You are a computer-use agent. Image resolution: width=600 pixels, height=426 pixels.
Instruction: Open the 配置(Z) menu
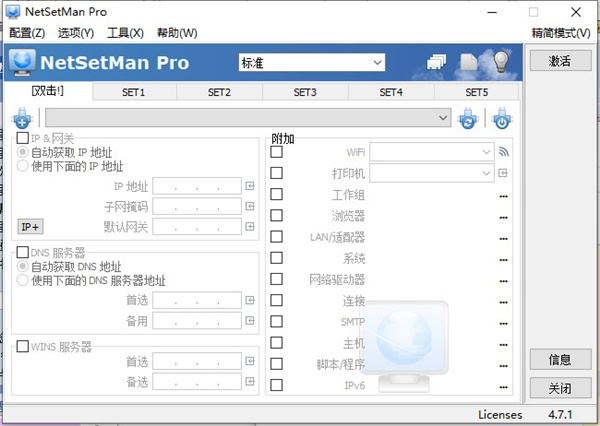(x=27, y=33)
